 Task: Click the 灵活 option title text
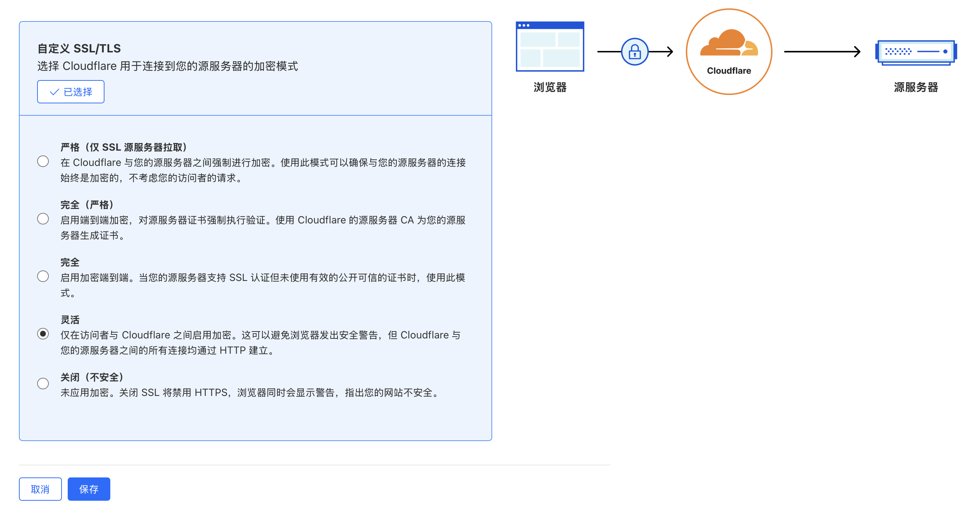(70, 320)
